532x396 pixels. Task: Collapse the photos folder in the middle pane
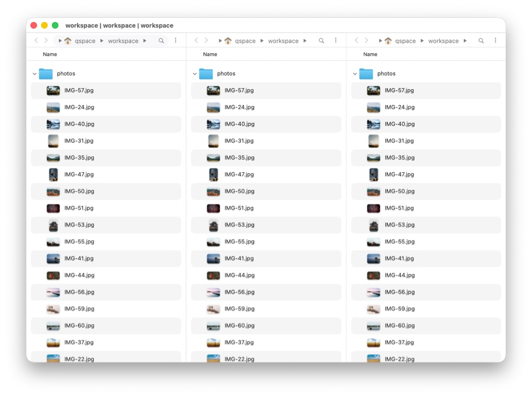click(195, 74)
